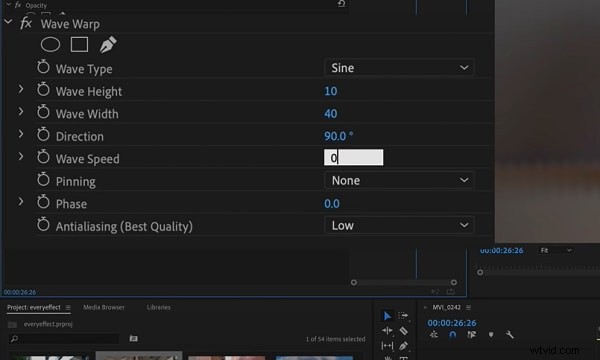
Task: Open the Fit zoom level dropdown
Action: [x=556, y=250]
